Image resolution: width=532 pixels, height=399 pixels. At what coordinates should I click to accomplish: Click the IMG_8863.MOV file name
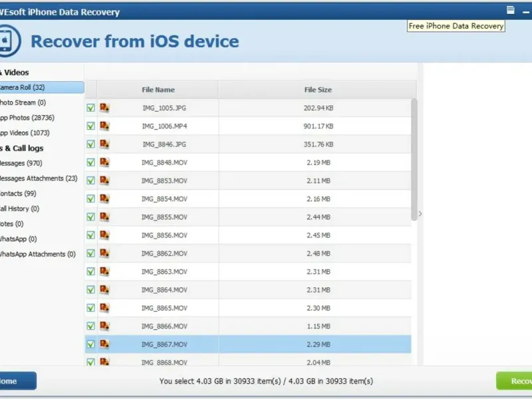tap(164, 271)
